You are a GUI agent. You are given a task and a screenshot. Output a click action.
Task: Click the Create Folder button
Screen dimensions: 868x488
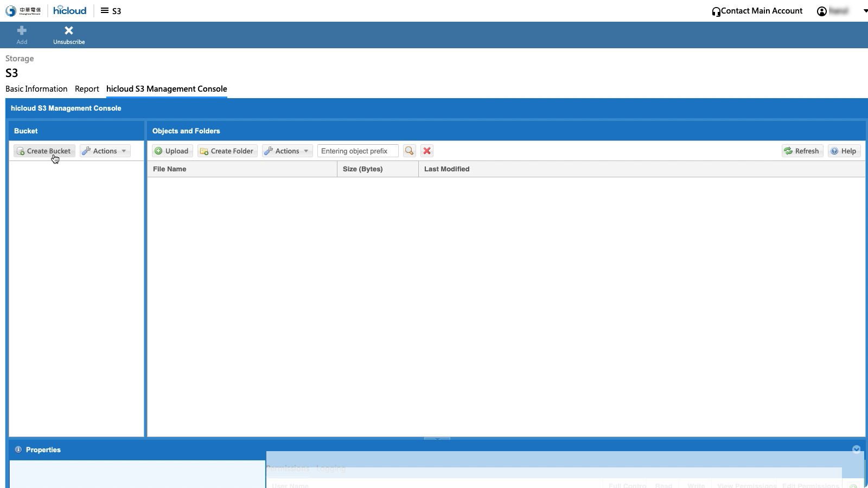(227, 151)
